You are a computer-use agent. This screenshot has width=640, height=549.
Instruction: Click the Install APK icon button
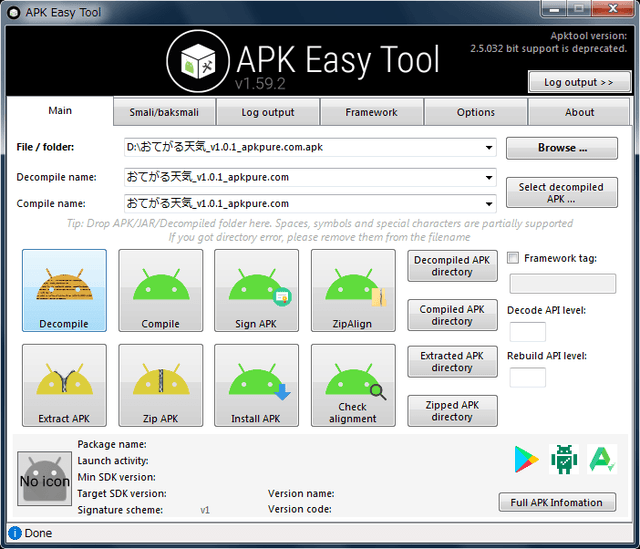256,385
